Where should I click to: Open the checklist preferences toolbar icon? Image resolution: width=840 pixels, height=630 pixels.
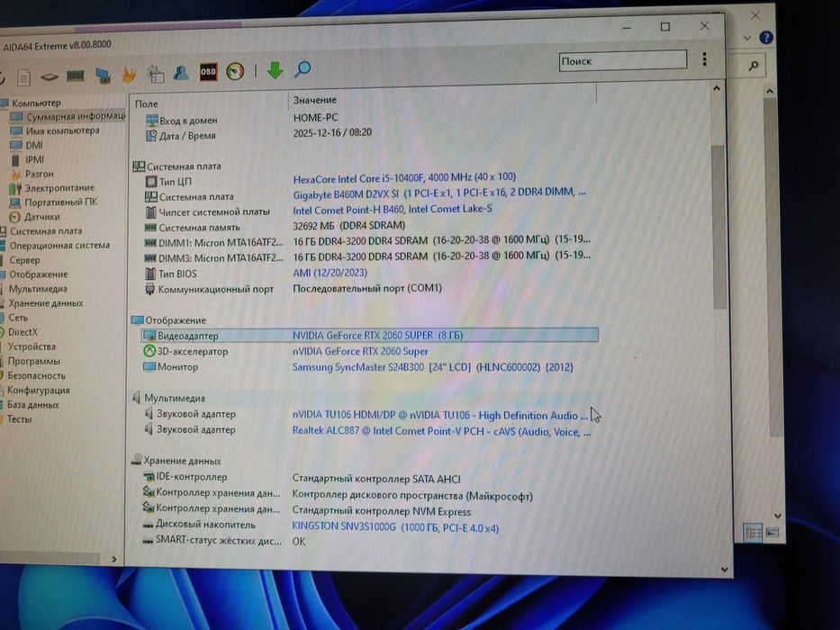[156, 74]
